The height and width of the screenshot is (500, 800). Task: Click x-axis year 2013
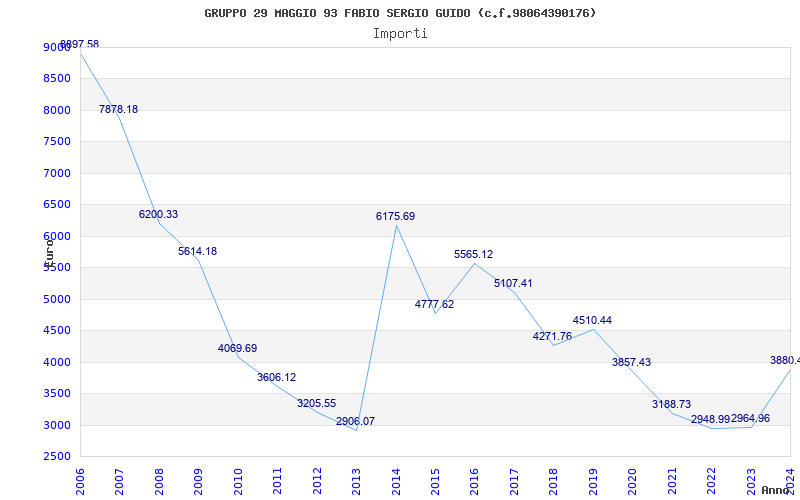(356, 482)
